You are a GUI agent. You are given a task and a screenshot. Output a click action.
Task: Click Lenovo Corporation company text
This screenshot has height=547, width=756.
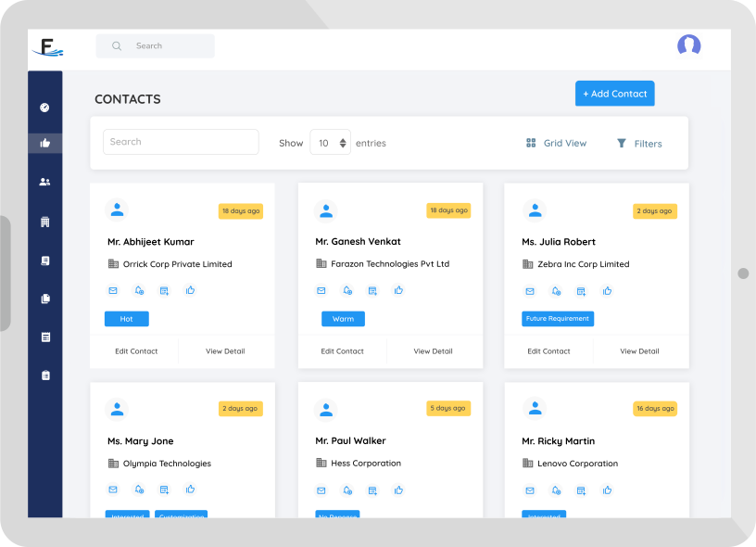[x=577, y=464]
